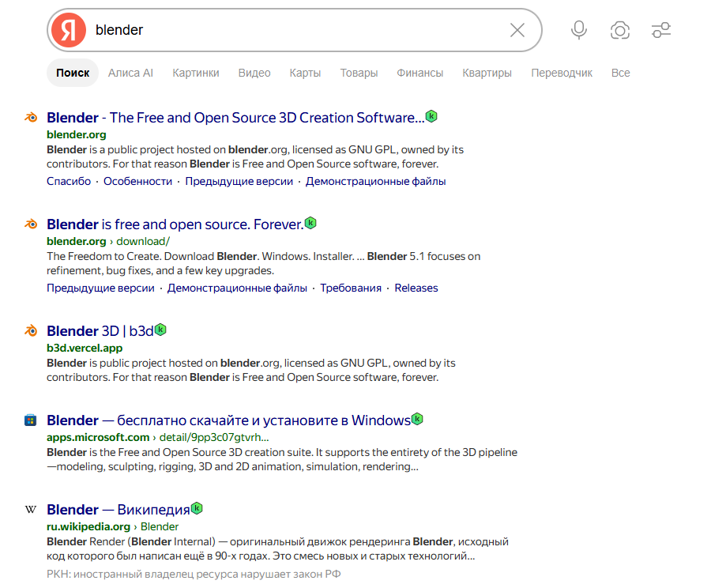
Task: Click into the blender search field
Action: pos(296,30)
